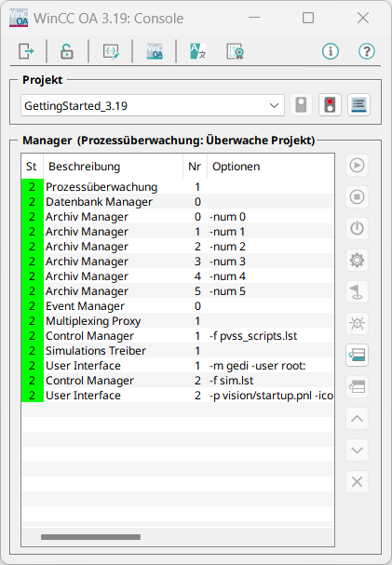Open the GettingStarted_3.19 project dropdown
The image size is (392, 565).
[x=153, y=105]
